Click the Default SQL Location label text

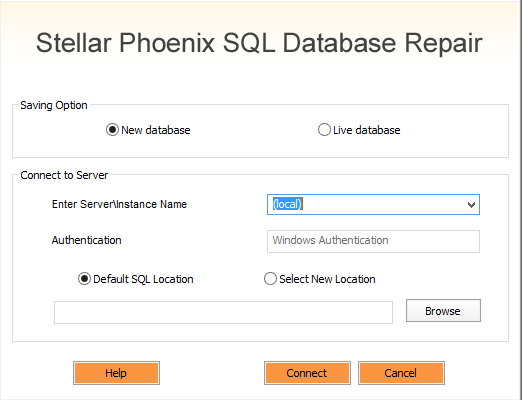pyautogui.click(x=143, y=279)
